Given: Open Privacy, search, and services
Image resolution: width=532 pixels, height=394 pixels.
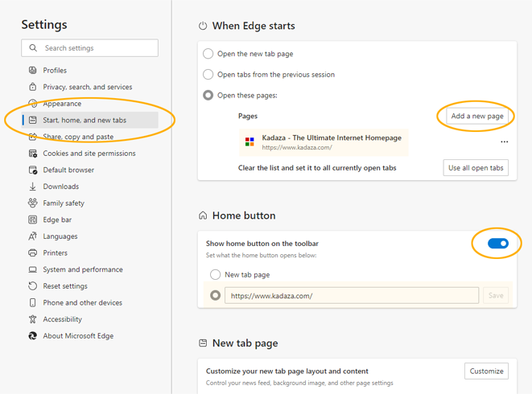Looking at the screenshot, I should click(88, 87).
